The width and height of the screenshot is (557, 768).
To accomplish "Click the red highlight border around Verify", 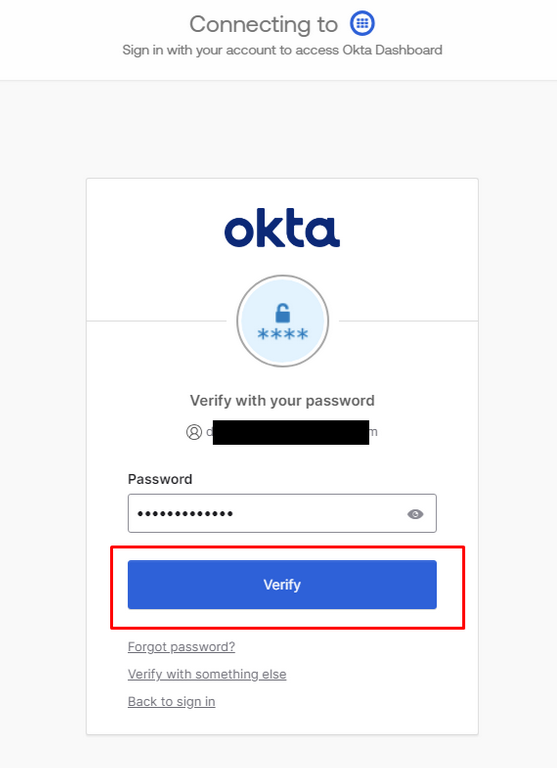I will coord(288,547).
